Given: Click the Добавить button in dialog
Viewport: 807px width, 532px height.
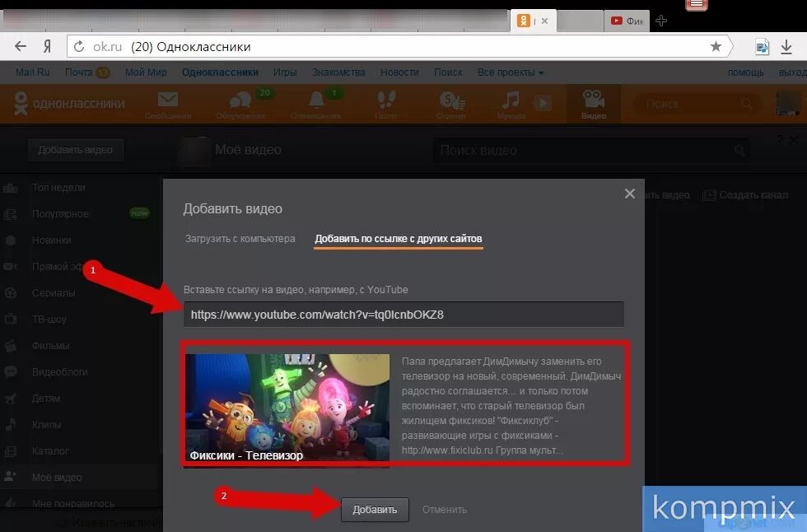Looking at the screenshot, I should pyautogui.click(x=375, y=510).
